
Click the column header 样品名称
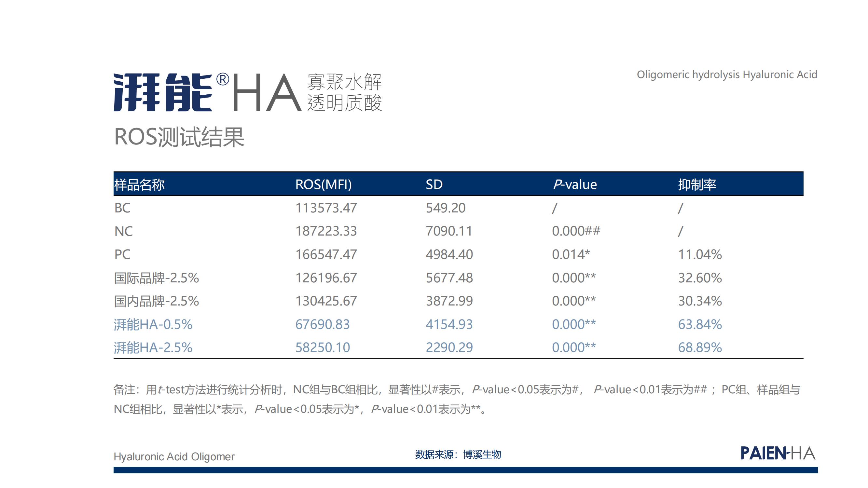click(x=139, y=184)
